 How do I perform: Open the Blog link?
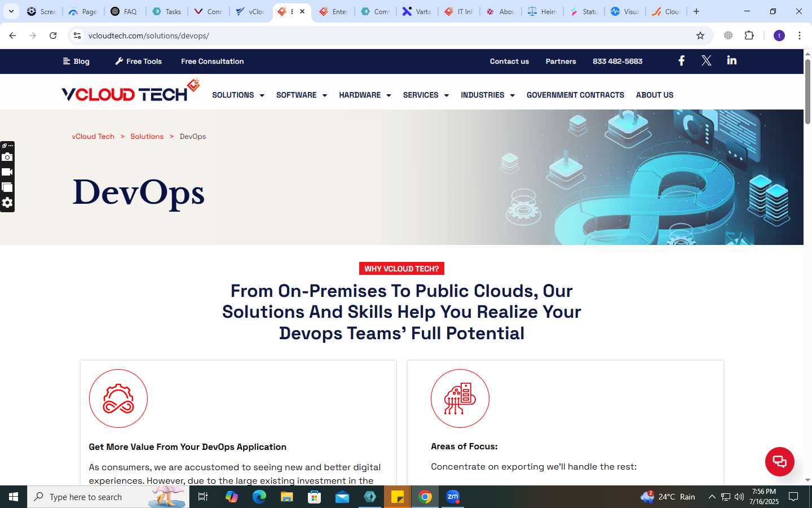click(x=76, y=61)
